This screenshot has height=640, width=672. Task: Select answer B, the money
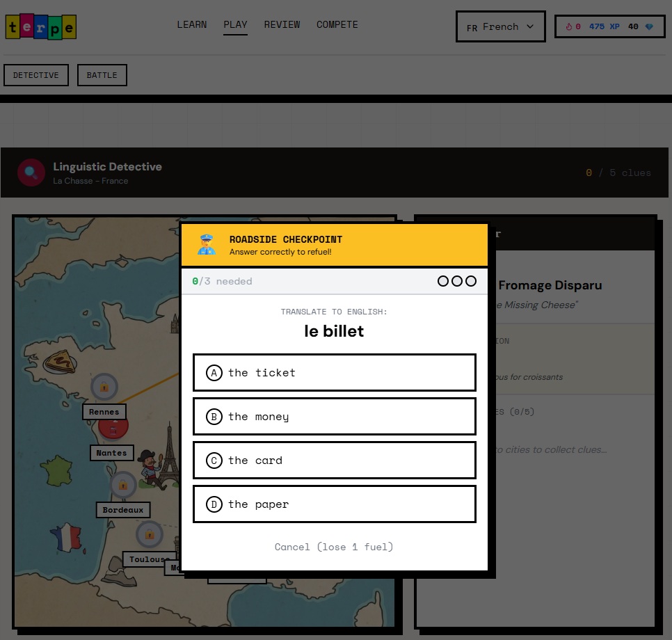(x=334, y=417)
